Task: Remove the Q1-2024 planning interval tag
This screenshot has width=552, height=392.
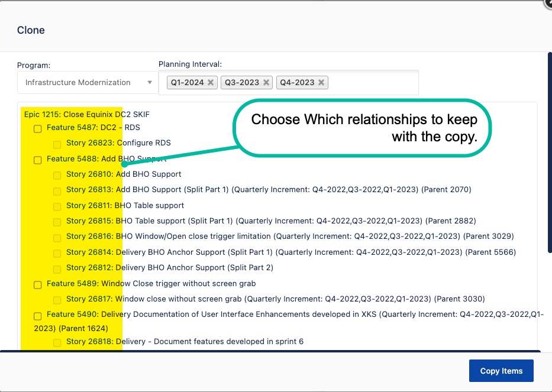Action: (x=211, y=82)
